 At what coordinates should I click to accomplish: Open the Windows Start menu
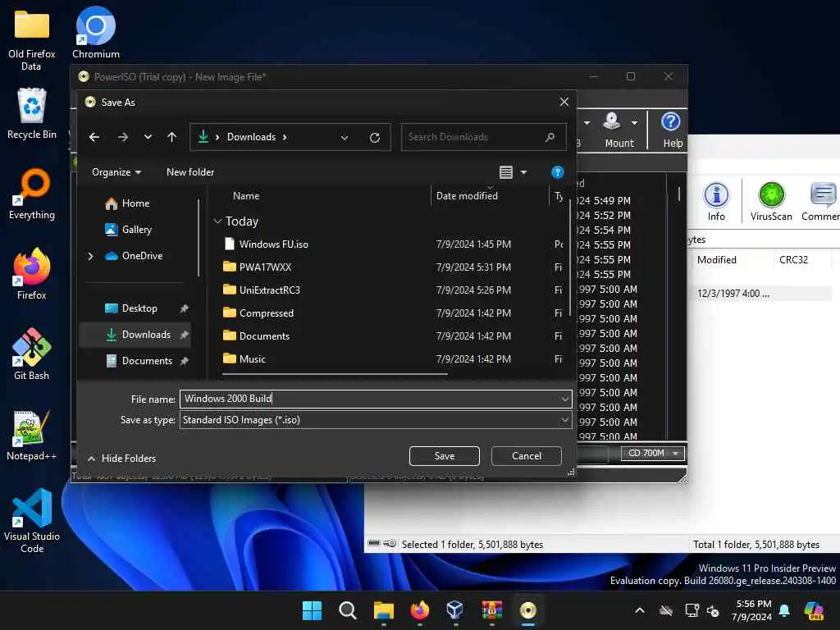coord(312,610)
